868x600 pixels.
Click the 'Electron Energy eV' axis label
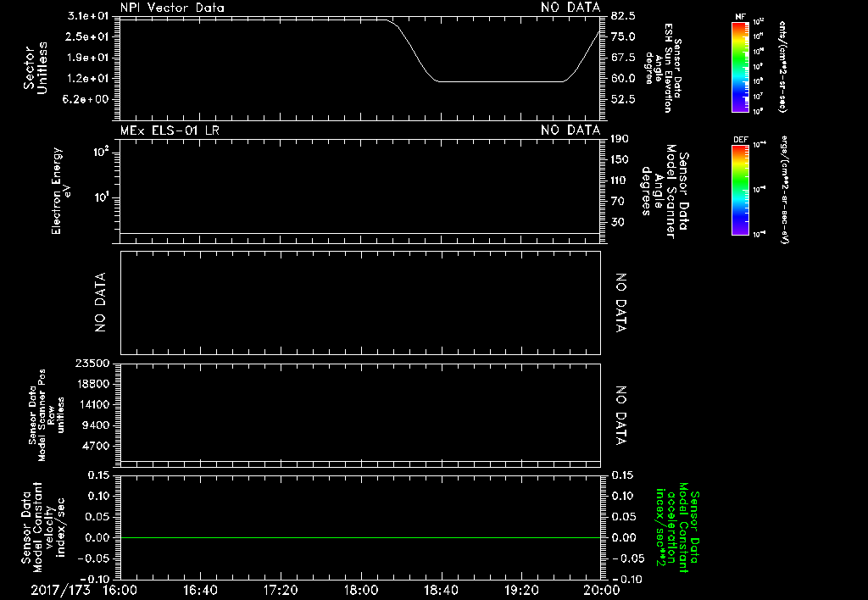click(x=61, y=191)
